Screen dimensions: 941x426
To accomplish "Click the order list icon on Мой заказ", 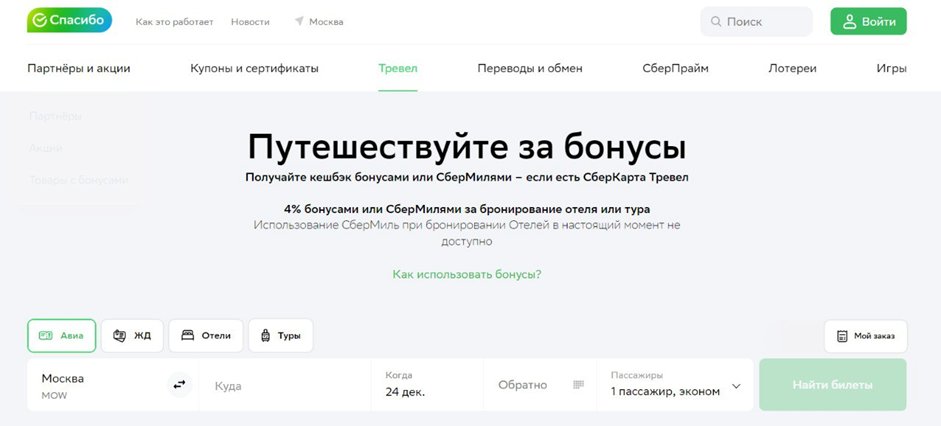I will (843, 336).
